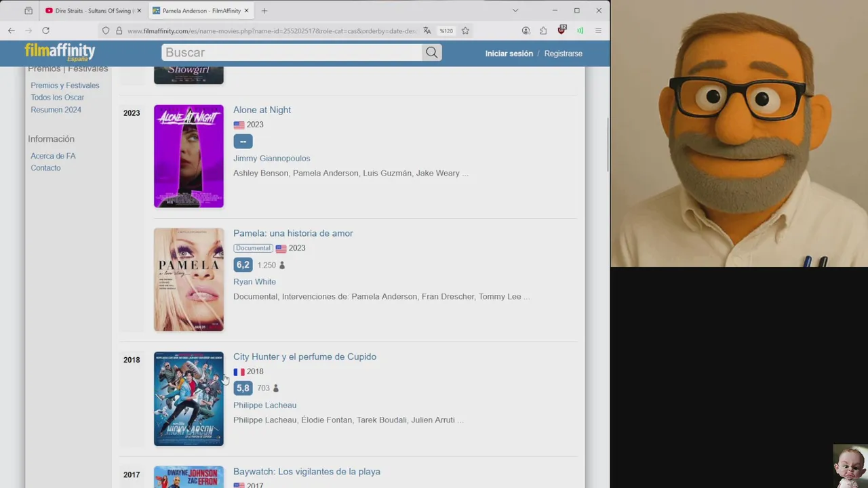
Task: Open Jake Weary cast link
Action: (x=438, y=174)
